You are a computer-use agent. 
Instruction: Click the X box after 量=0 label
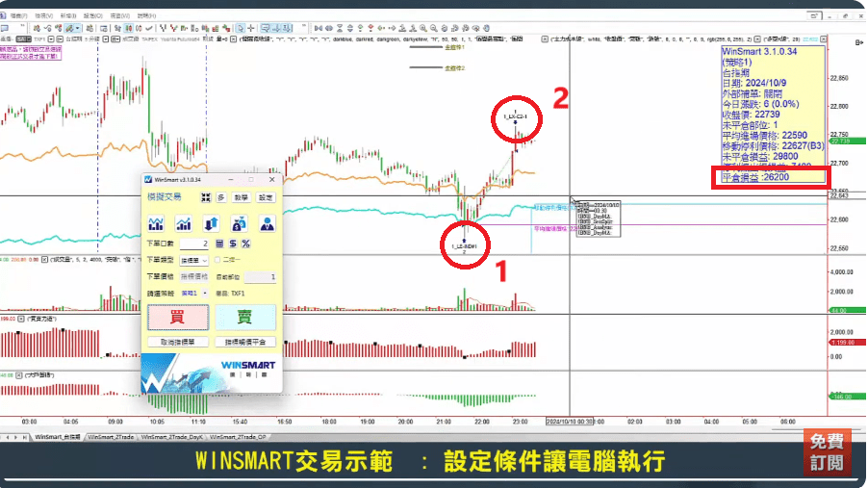pyautogui.click(x=233, y=39)
